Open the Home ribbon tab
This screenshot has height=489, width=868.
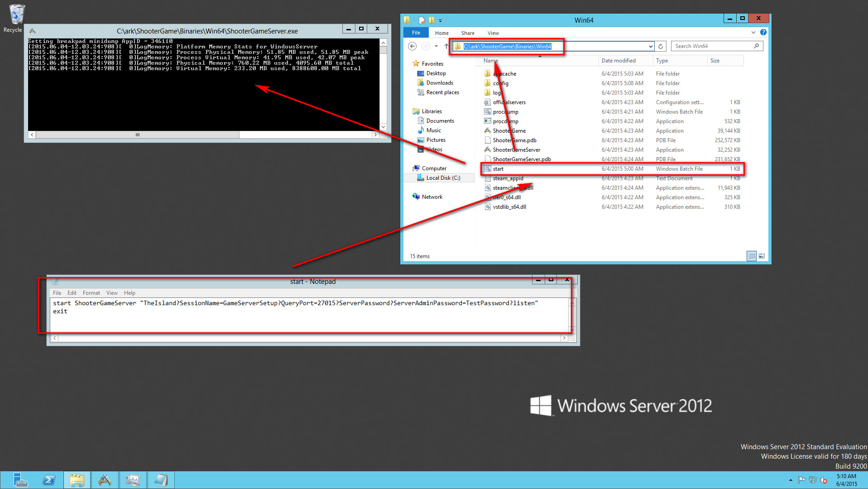point(441,33)
